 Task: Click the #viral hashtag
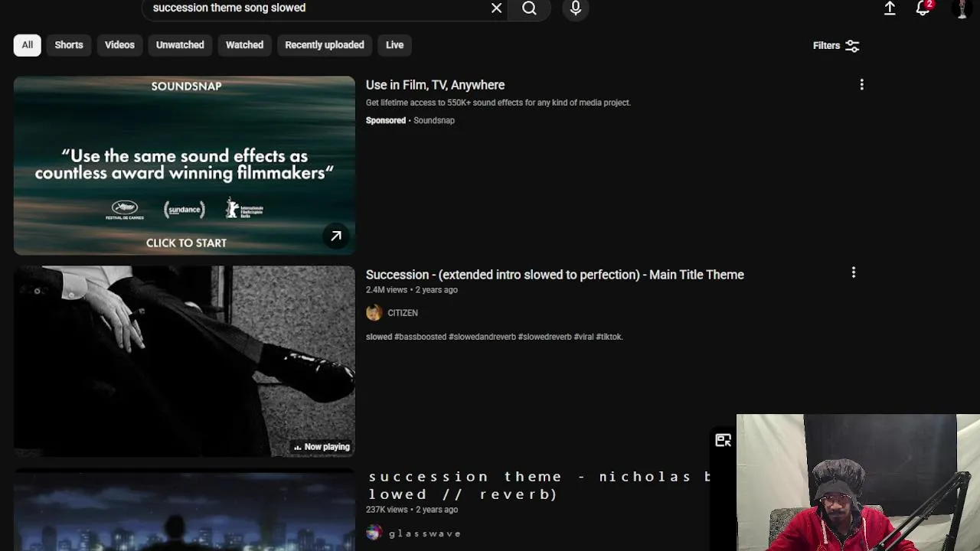pos(584,337)
